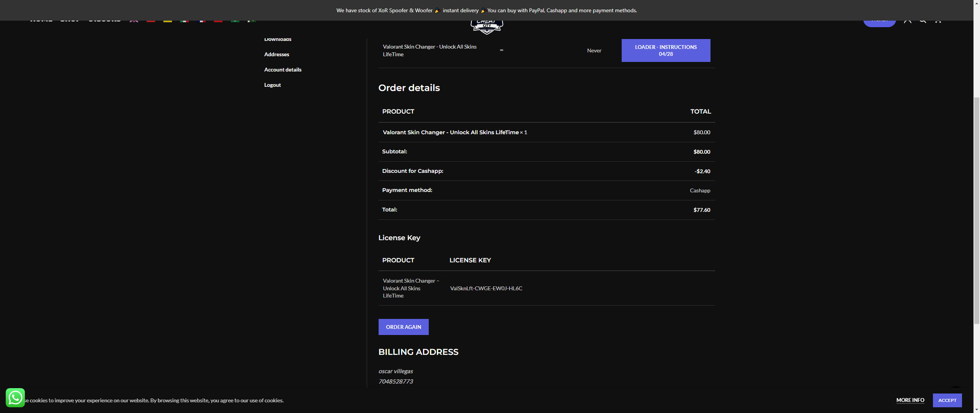Open the shopping cart icon in header
Image resolution: width=980 pixels, height=413 pixels.
938,21
